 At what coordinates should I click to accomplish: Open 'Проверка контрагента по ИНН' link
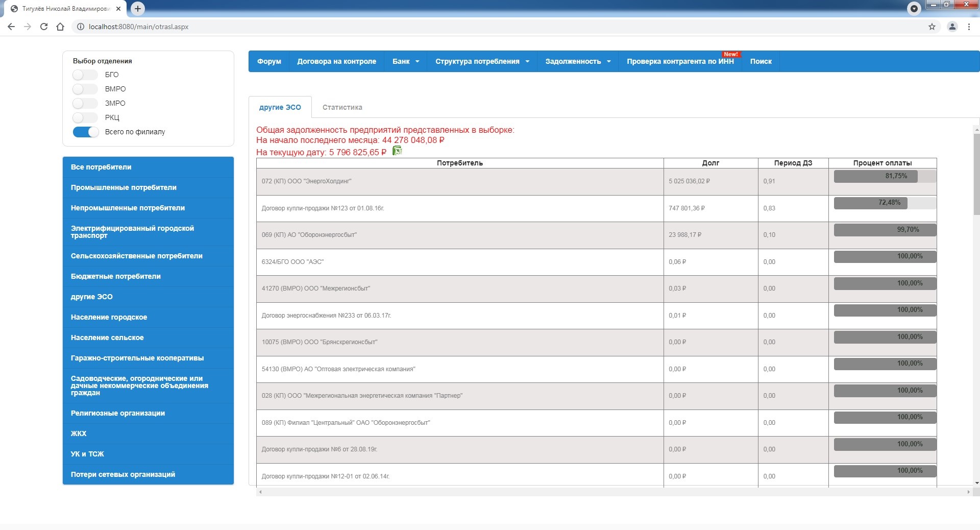[x=680, y=61]
